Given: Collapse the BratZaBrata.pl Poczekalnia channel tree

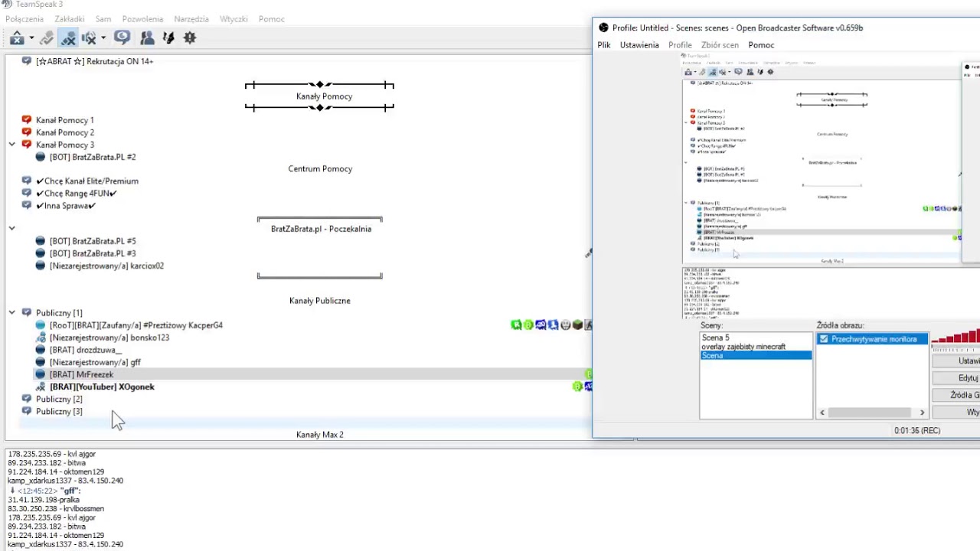Looking at the screenshot, I should 12,228.
